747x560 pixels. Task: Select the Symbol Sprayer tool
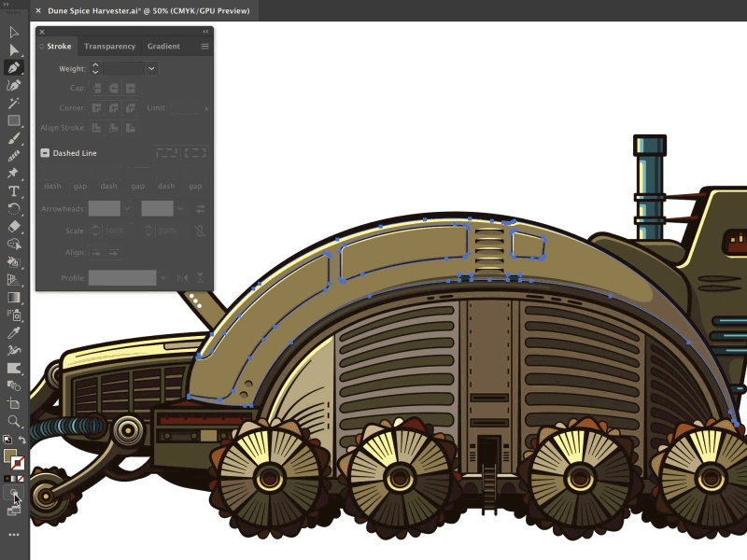pyautogui.click(x=13, y=315)
